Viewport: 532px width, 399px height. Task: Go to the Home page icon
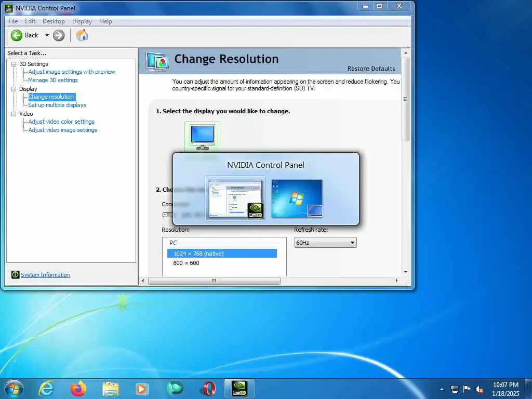point(82,35)
